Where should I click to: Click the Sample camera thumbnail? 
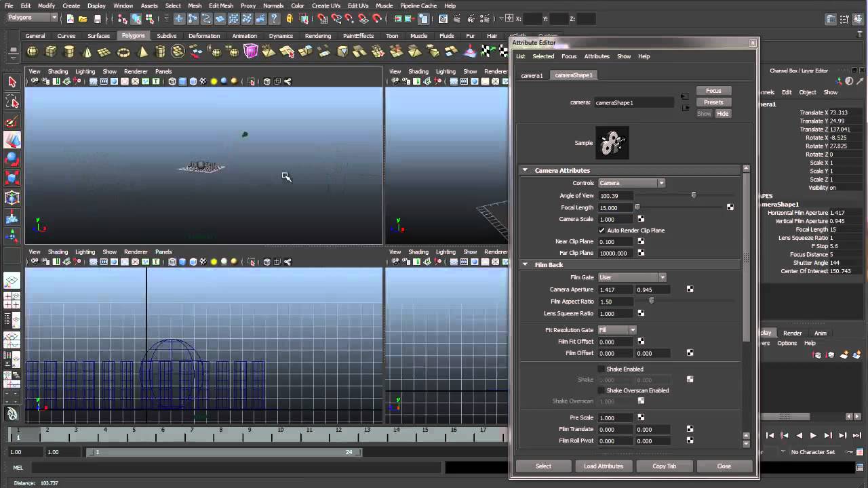pos(612,143)
